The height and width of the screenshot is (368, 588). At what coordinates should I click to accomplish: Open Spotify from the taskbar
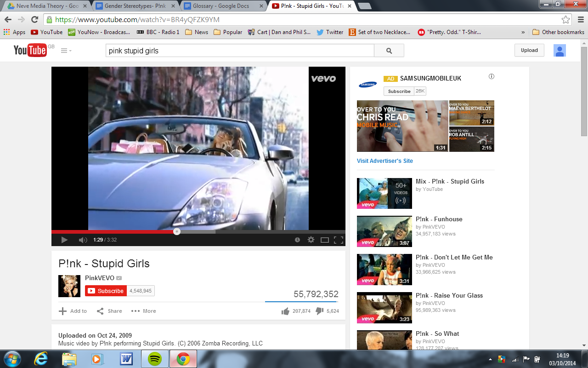click(155, 358)
